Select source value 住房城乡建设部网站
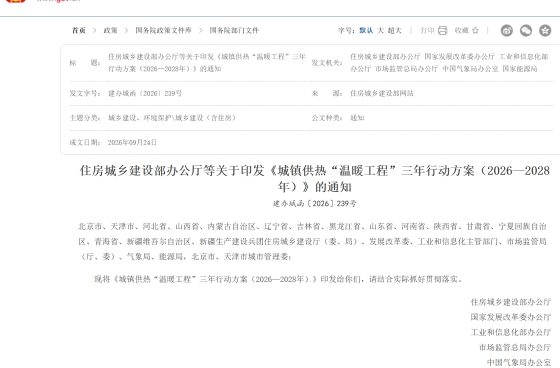 tap(381, 93)
